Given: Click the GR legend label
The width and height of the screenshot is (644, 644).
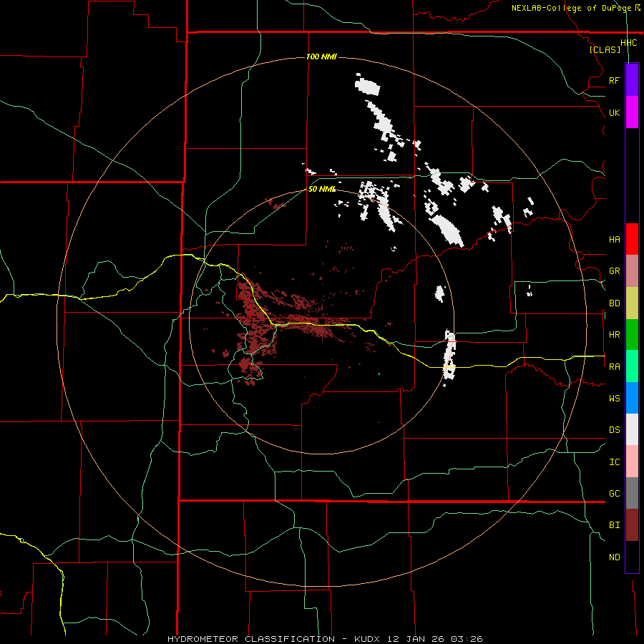Looking at the screenshot, I should (x=615, y=271).
